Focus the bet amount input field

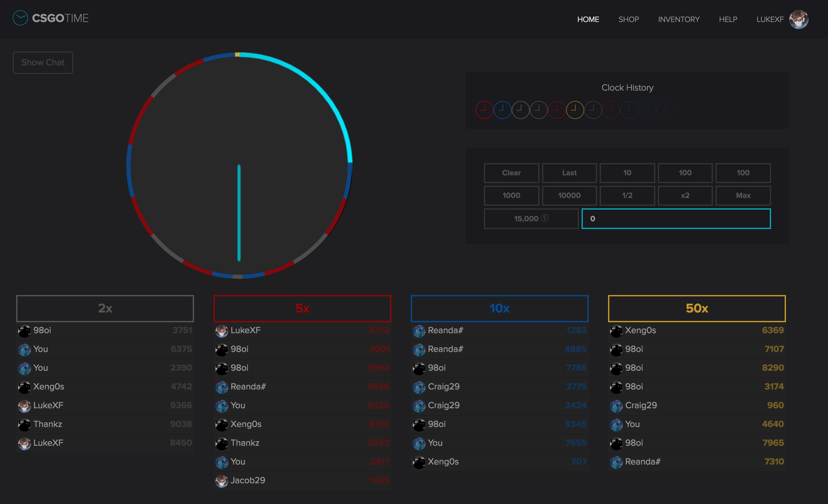point(676,219)
